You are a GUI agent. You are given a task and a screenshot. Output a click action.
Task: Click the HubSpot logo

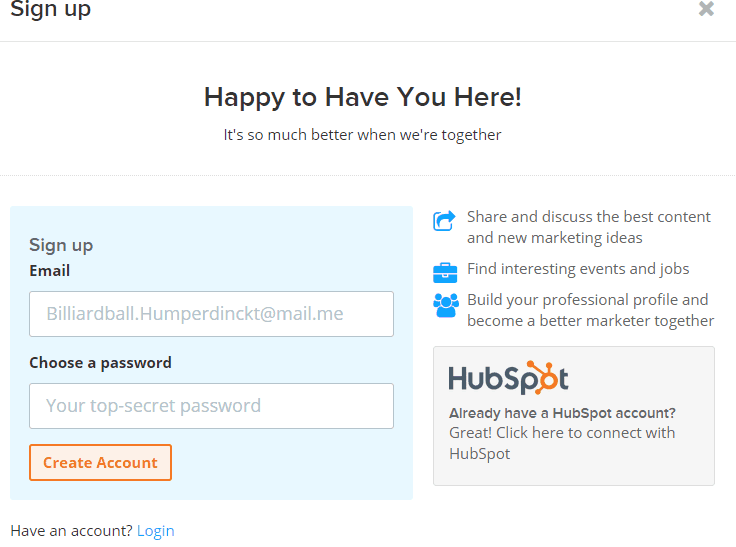(508, 378)
